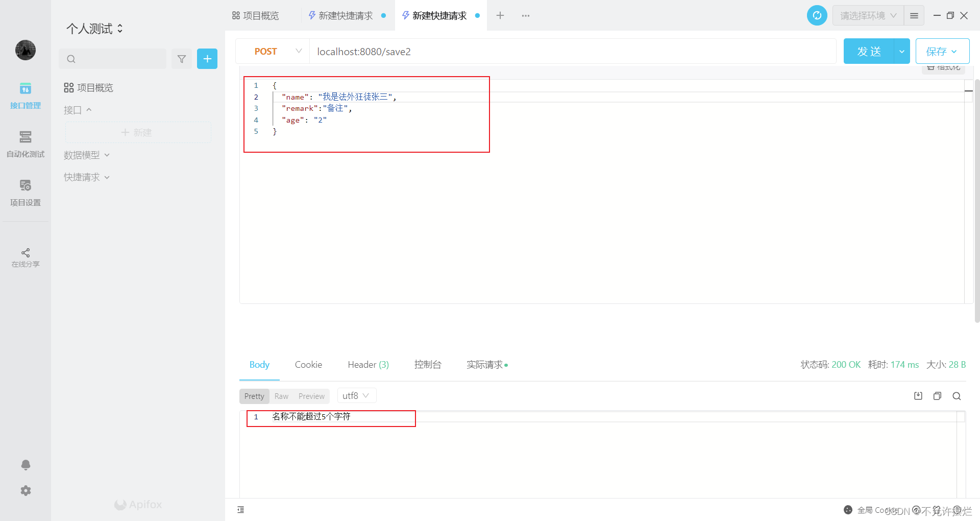The width and height of the screenshot is (980, 521).
Task: Keep Pretty response formatting enabled
Action: (254, 396)
